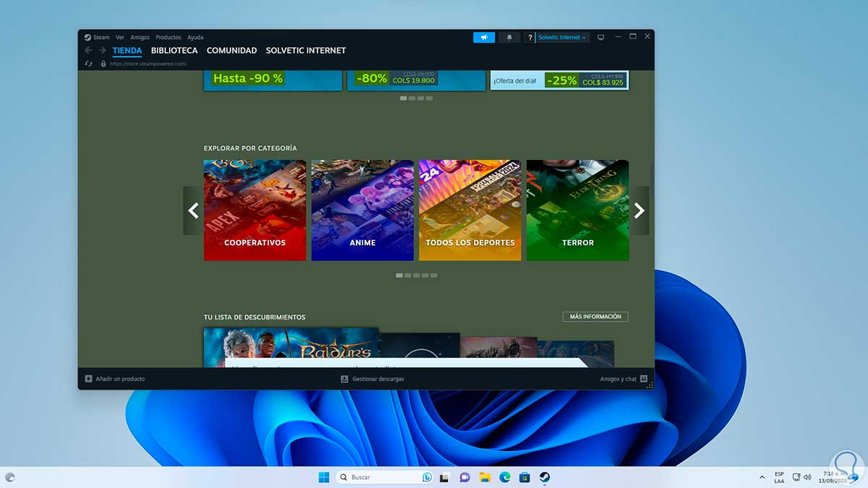Open the Oferta del día -25% deal
868x488 pixels.
click(560, 80)
